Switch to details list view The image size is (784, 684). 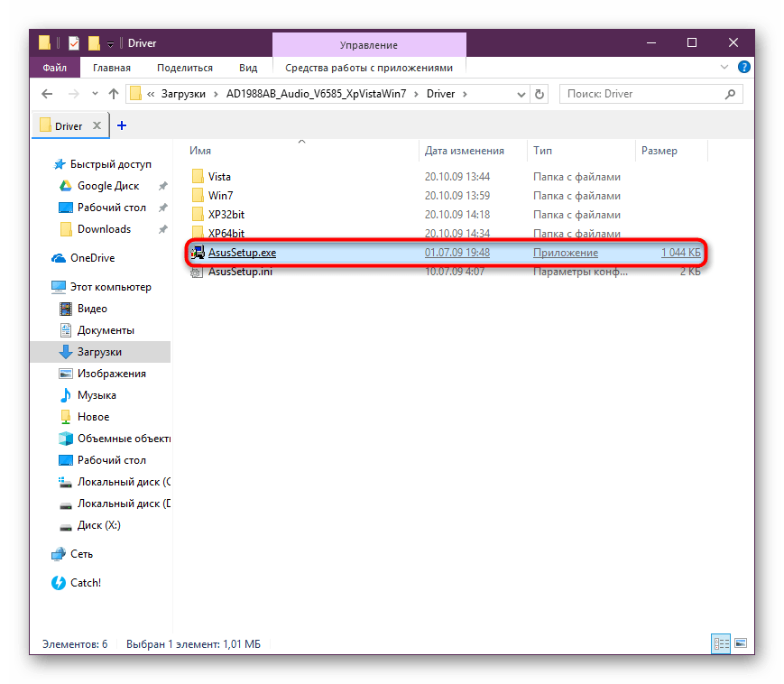(722, 644)
